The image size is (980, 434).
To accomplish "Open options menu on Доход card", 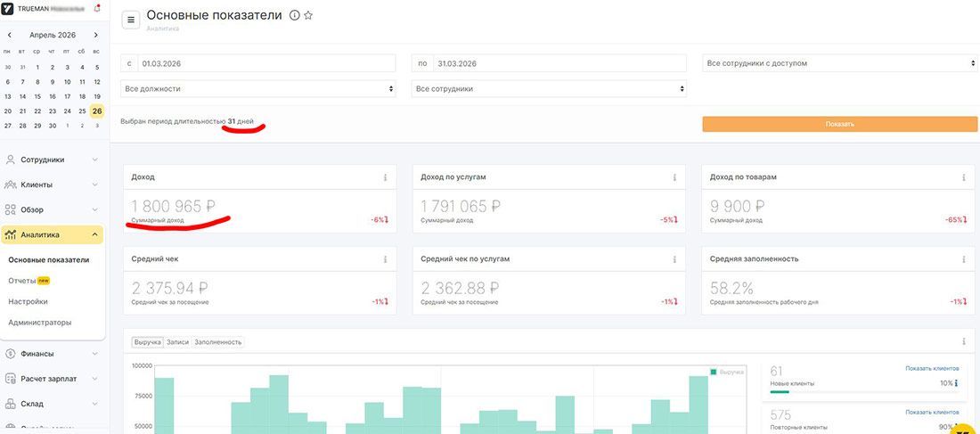I will (x=385, y=177).
